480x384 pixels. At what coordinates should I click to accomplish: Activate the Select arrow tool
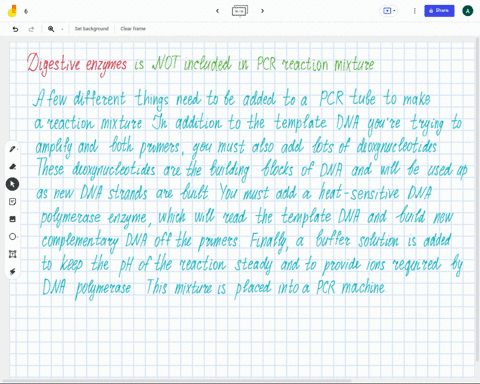click(x=12, y=184)
